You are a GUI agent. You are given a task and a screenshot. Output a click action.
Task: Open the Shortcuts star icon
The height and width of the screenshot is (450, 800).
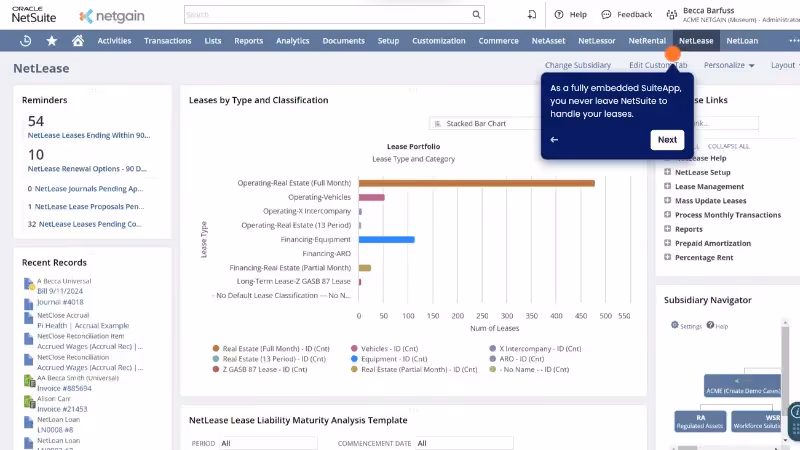tap(52, 41)
